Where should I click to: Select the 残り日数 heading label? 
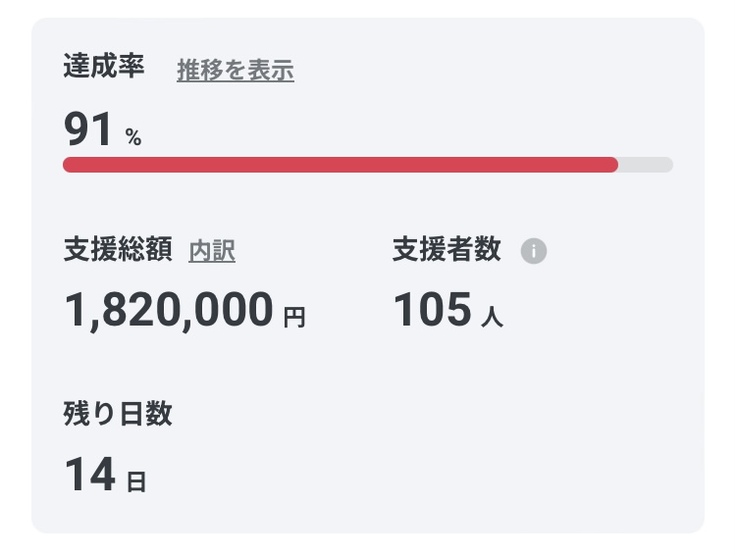(x=117, y=414)
